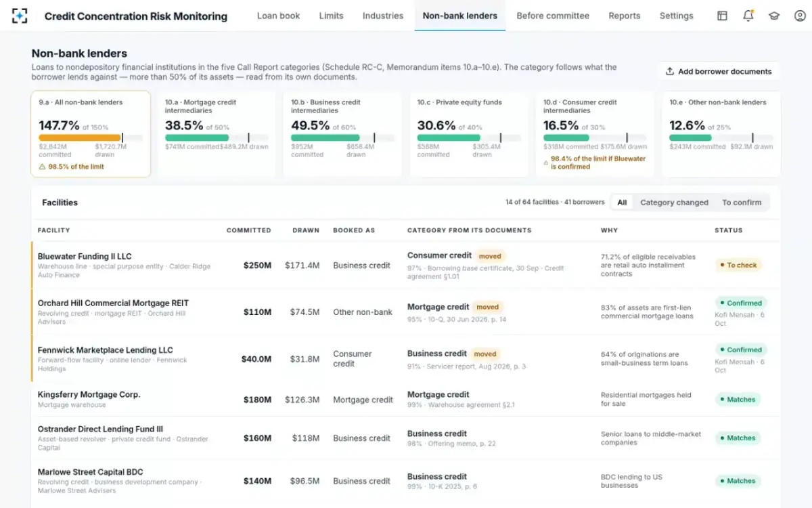Screen dimensions: 812x508
Task: Click upload icon in Add borrower documents
Action: pos(670,71)
